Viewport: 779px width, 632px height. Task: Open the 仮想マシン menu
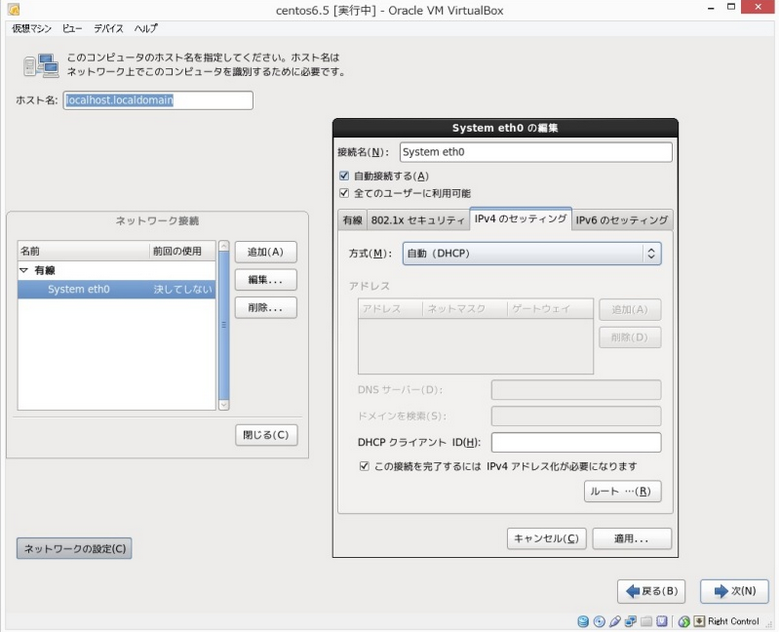[x=32, y=29]
